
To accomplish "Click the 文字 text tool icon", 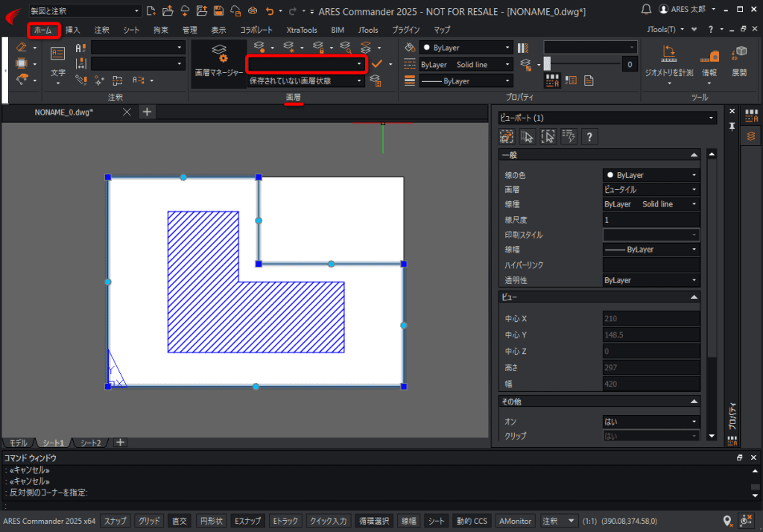I will pos(58,63).
